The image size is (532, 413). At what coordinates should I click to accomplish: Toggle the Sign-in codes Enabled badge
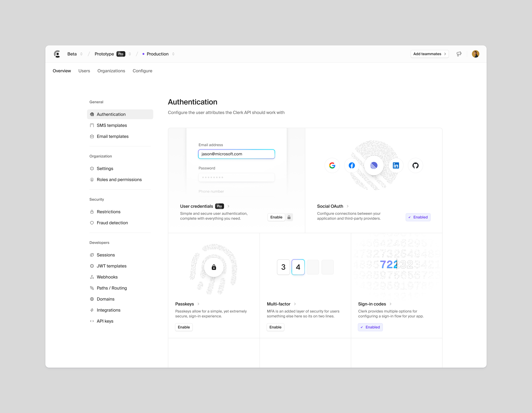[x=370, y=327]
